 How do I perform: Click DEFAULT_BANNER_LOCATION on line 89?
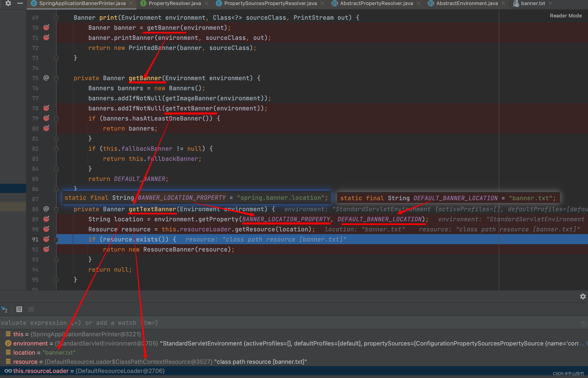[379, 219]
